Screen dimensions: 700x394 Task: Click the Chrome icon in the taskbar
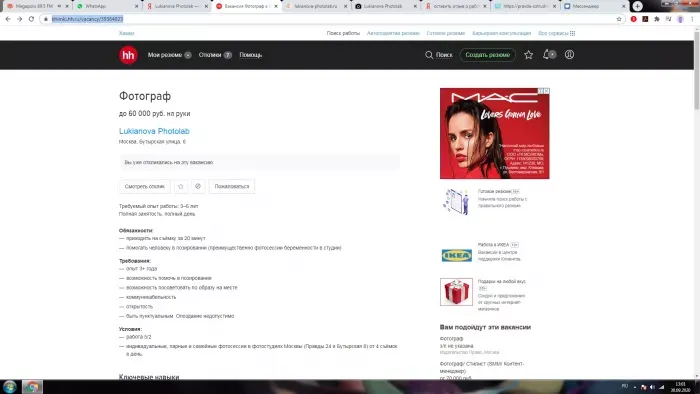pyautogui.click(x=32, y=387)
